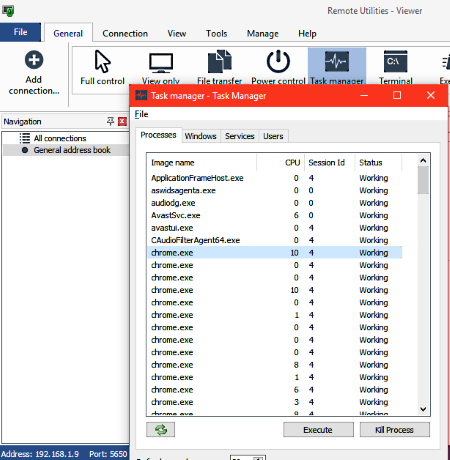450x460 pixels.
Task: Switch to the Windows tab
Action: coord(200,136)
